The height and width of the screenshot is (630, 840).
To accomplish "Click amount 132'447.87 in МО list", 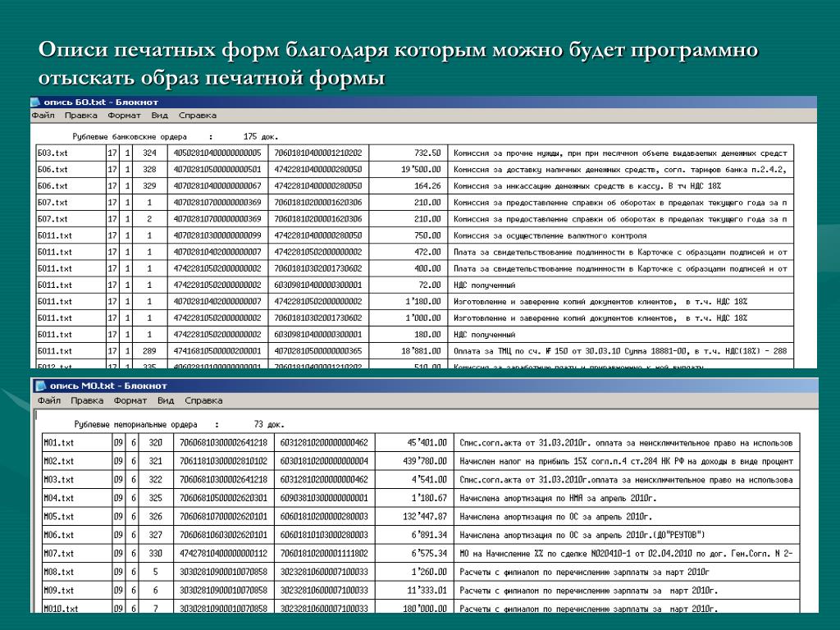I will pyautogui.click(x=425, y=517).
